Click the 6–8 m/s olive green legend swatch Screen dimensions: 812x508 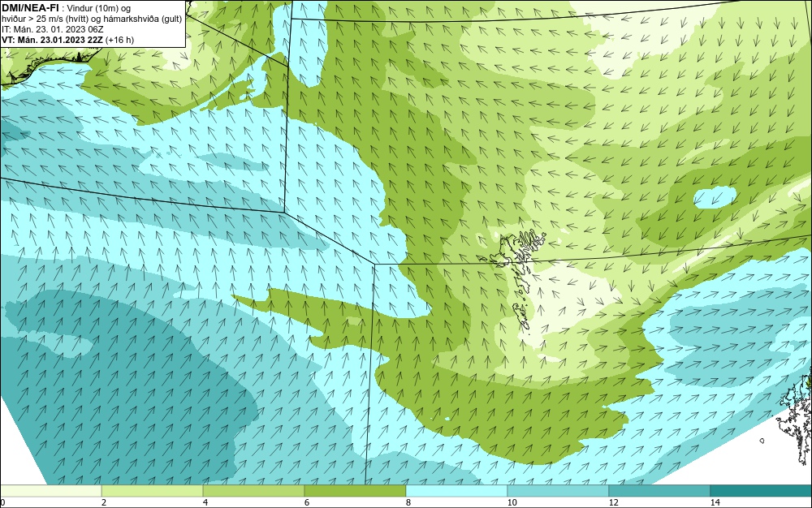coord(356,491)
